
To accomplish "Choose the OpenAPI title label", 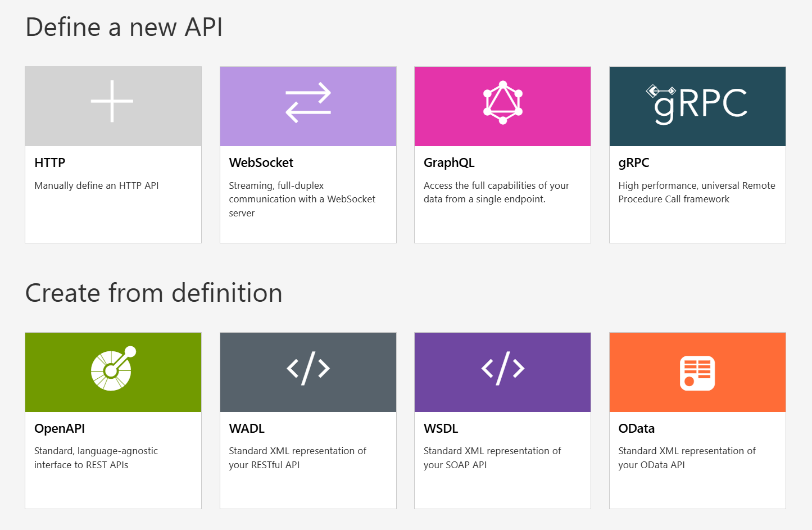I will coord(60,429).
